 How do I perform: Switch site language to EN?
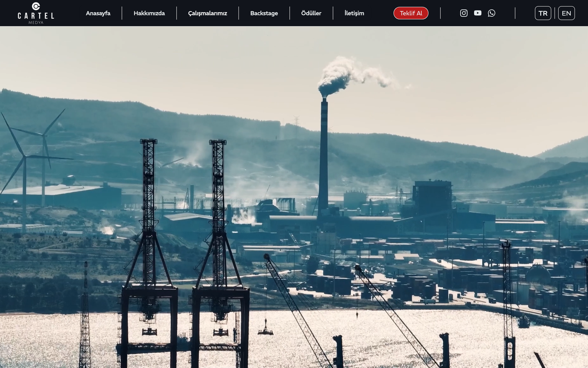(566, 13)
